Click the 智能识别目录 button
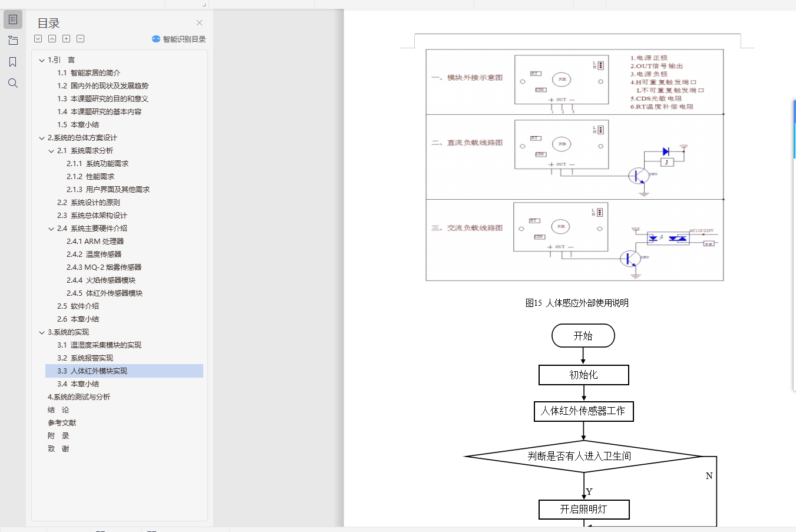 click(179, 39)
